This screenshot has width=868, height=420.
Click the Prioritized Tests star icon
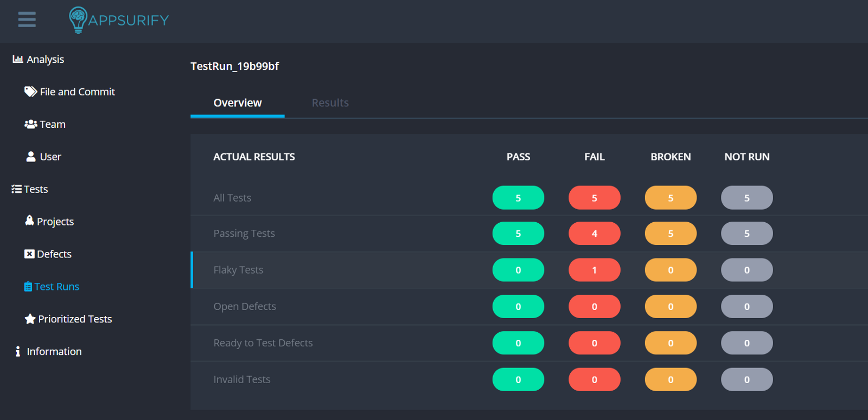coord(30,319)
